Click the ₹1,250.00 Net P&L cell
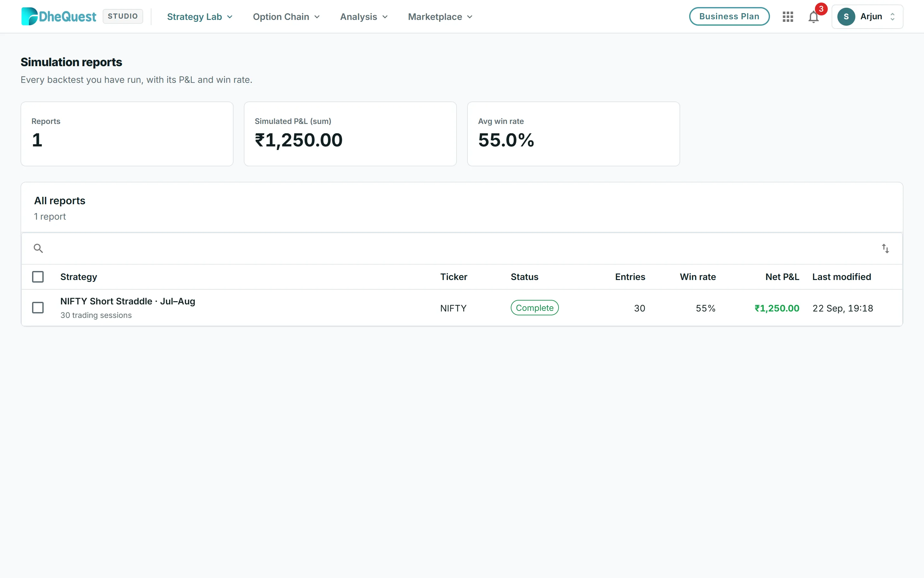The width and height of the screenshot is (924, 578). point(777,308)
